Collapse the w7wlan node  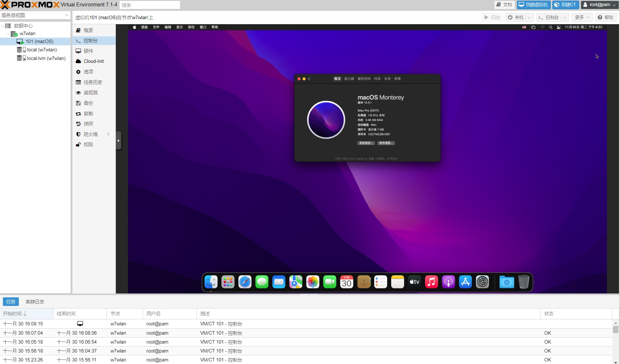tap(8, 34)
